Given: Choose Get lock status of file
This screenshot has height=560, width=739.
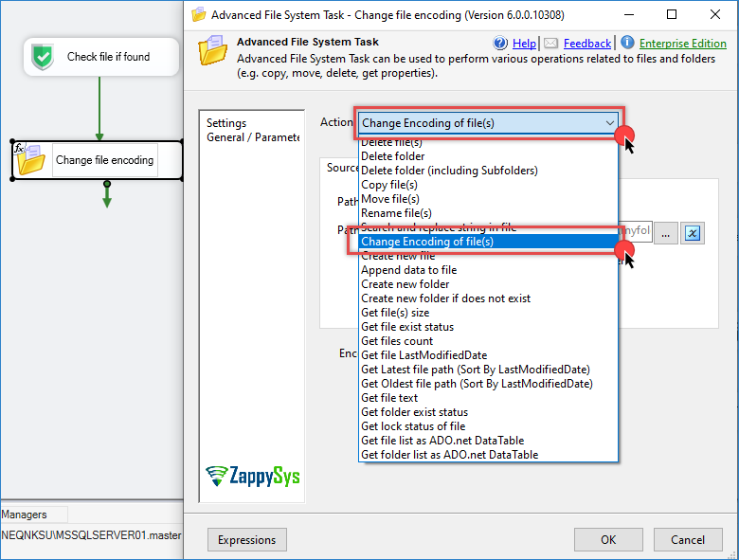Looking at the screenshot, I should (x=488, y=426).
